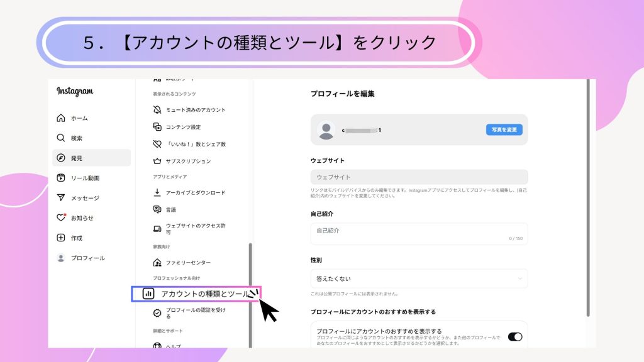Viewport: 644px width, 362px height.
Task: Click the change photo button
Action: pos(504,129)
